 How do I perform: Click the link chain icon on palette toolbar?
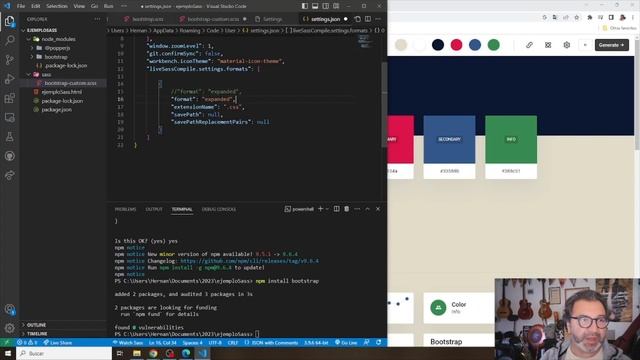click(x=529, y=45)
